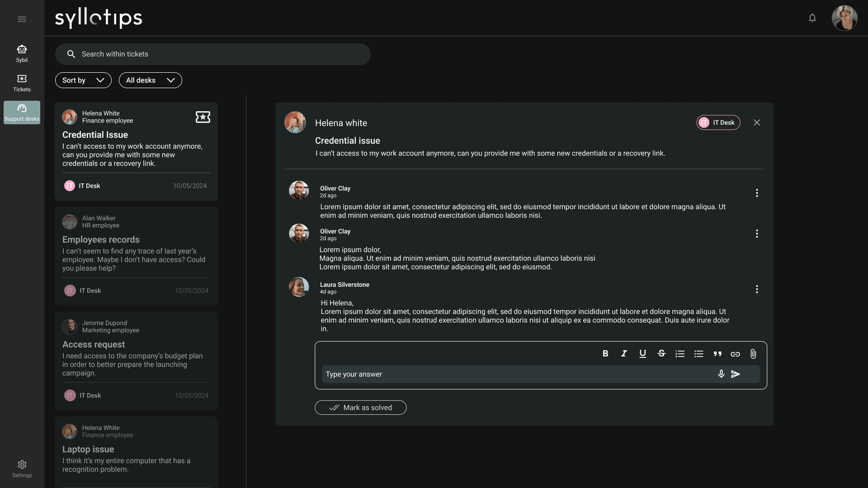This screenshot has height=488, width=868.
Task: Expand the Sort by dropdown
Action: coord(83,80)
